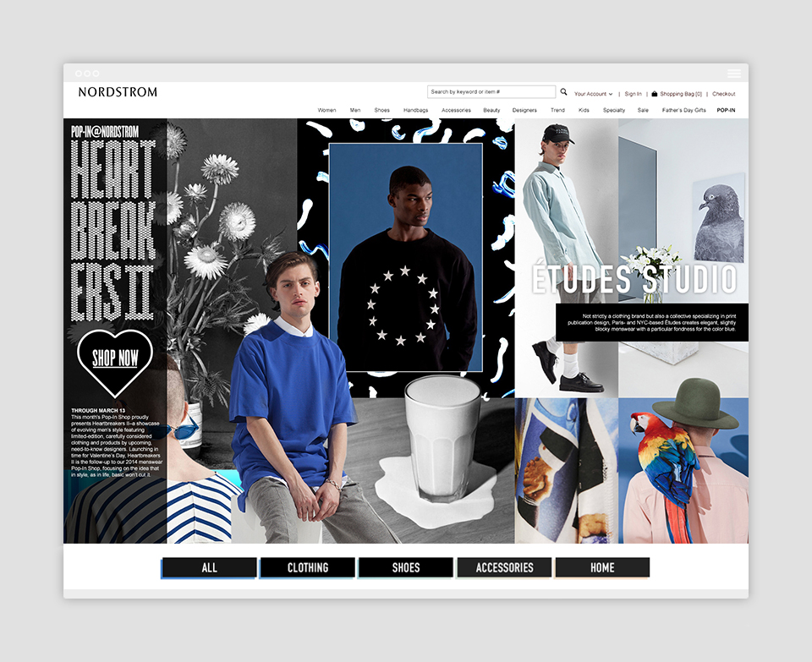Image resolution: width=812 pixels, height=662 pixels.
Task: Open the Shopping Bag [0] link
Action: (x=680, y=94)
